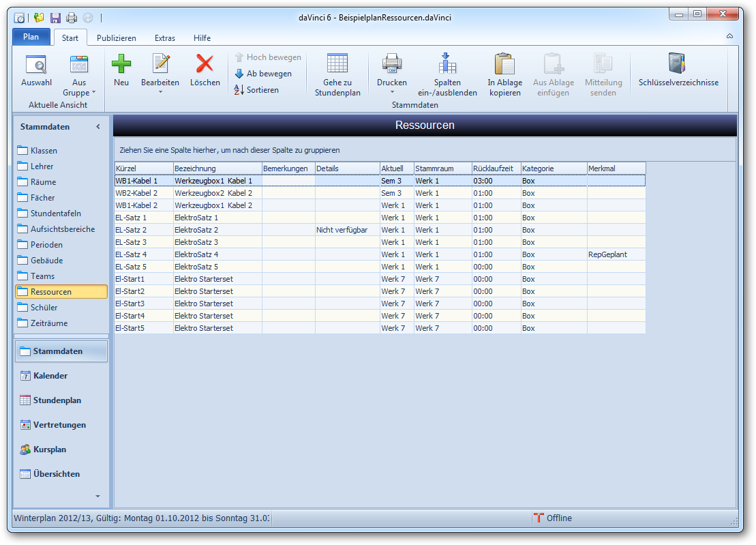Open the Stundenplan navigation section

click(x=57, y=400)
